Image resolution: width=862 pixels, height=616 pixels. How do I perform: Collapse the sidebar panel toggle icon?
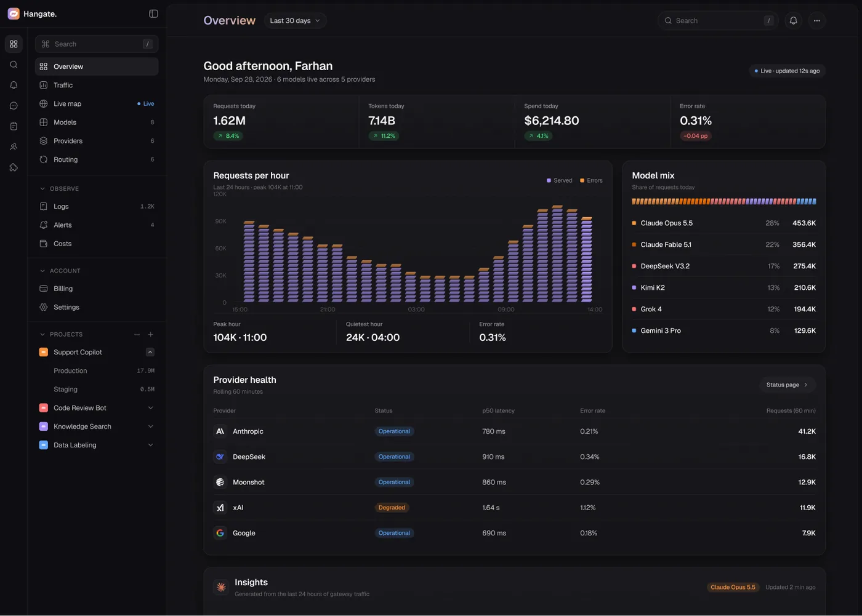click(x=153, y=14)
